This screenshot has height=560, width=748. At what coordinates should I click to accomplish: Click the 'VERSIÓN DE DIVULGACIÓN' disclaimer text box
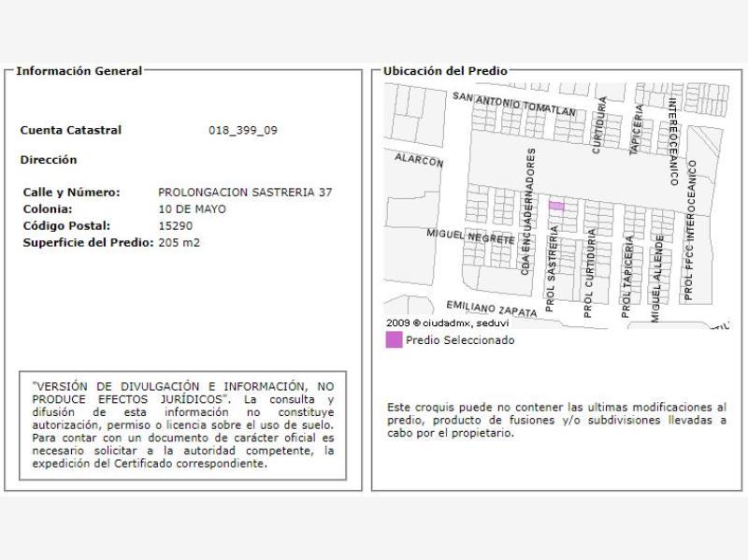[x=182, y=425]
